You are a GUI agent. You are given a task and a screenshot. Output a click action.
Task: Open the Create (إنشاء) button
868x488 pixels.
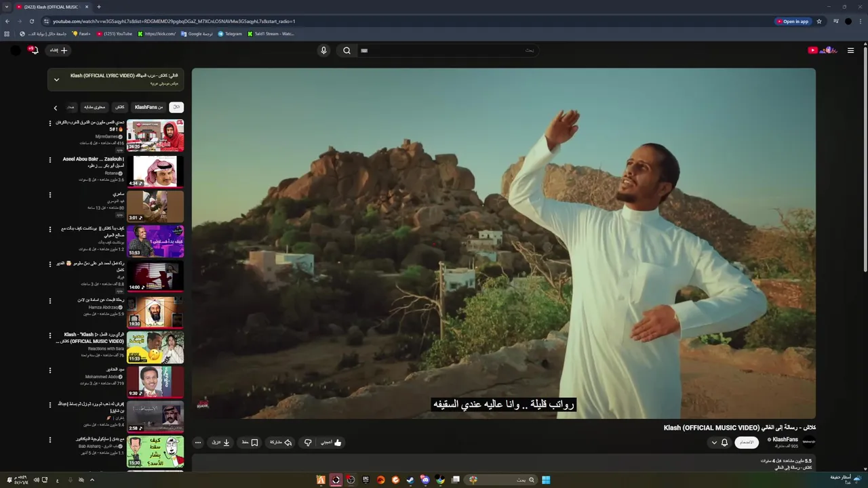pos(59,50)
